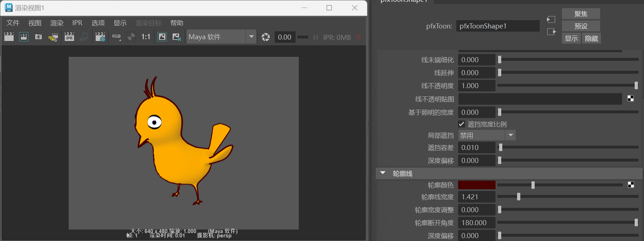Image resolution: width=644 pixels, height=241 pixels.
Task: Click the exposure 0.00 field
Action: (285, 37)
